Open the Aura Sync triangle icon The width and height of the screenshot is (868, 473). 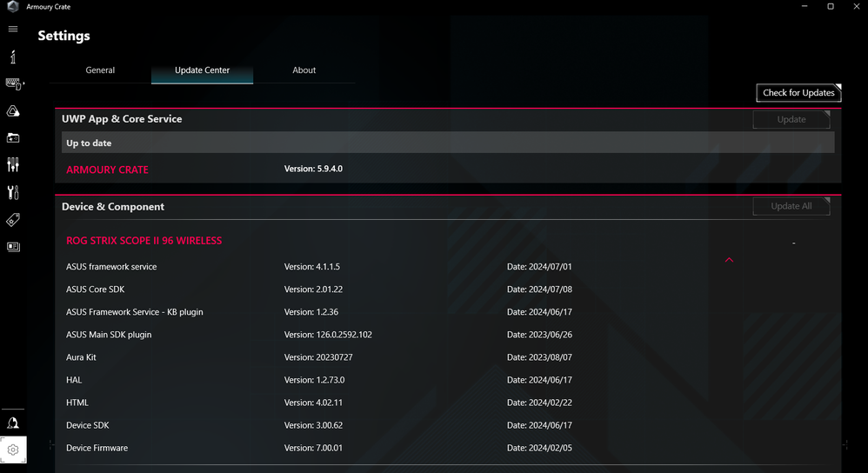[x=13, y=110]
